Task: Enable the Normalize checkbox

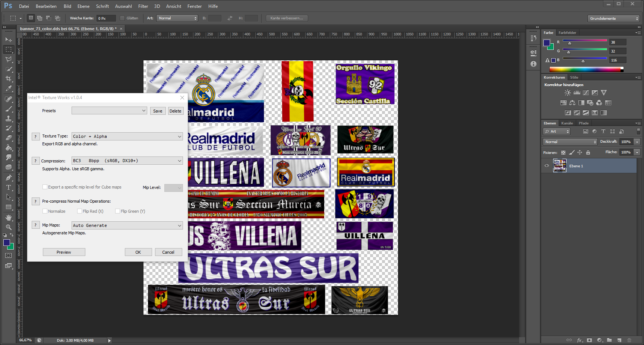Action: (x=45, y=211)
